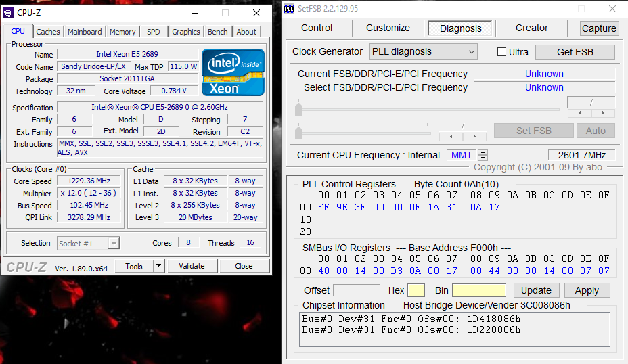Viewport: 628px width, 364px height.
Task: Minimize the CPU-Z window
Action: [195, 14]
